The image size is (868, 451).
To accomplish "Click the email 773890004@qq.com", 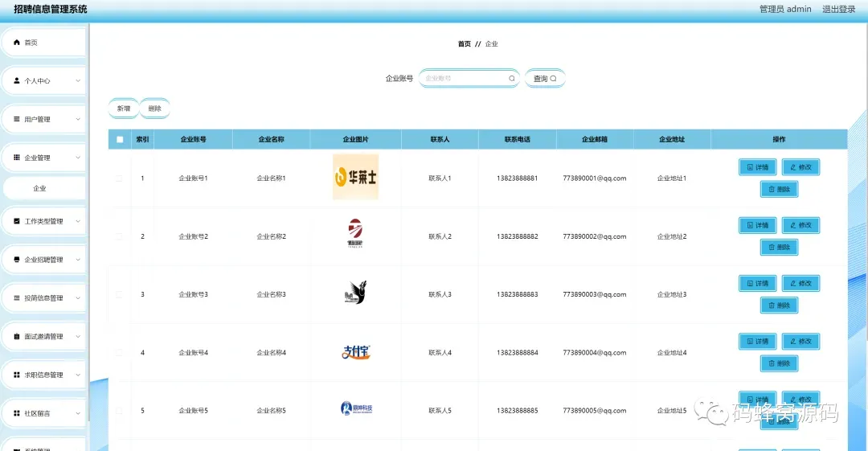I will point(595,353).
